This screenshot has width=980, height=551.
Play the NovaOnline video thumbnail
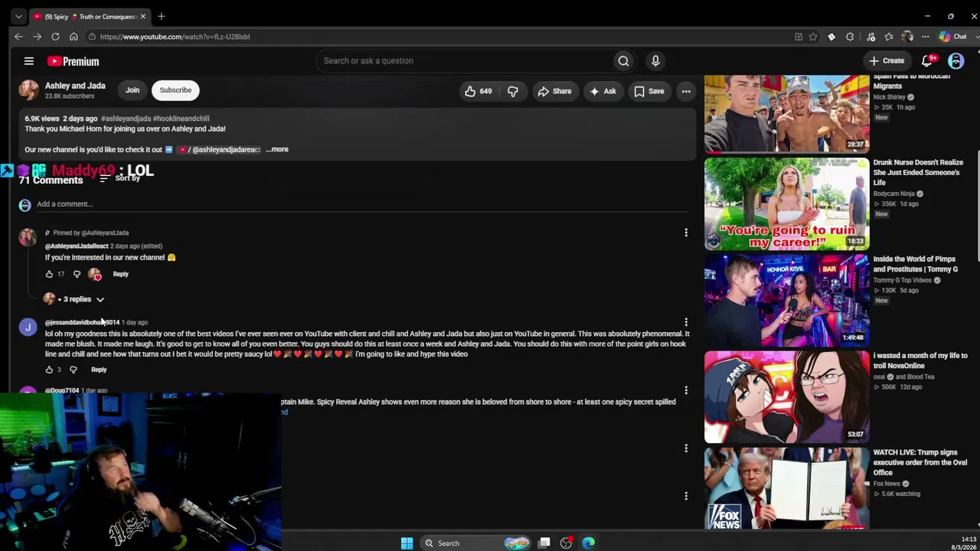click(787, 397)
